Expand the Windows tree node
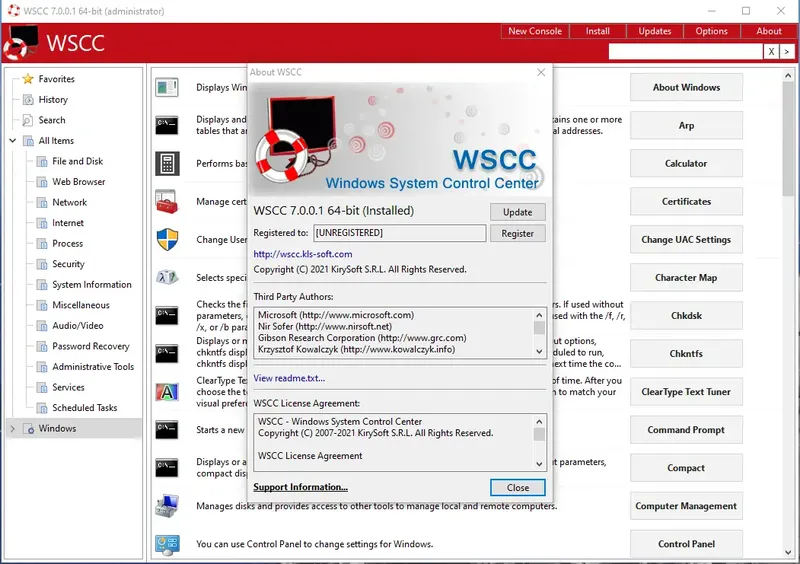This screenshot has width=800, height=564. [13, 429]
